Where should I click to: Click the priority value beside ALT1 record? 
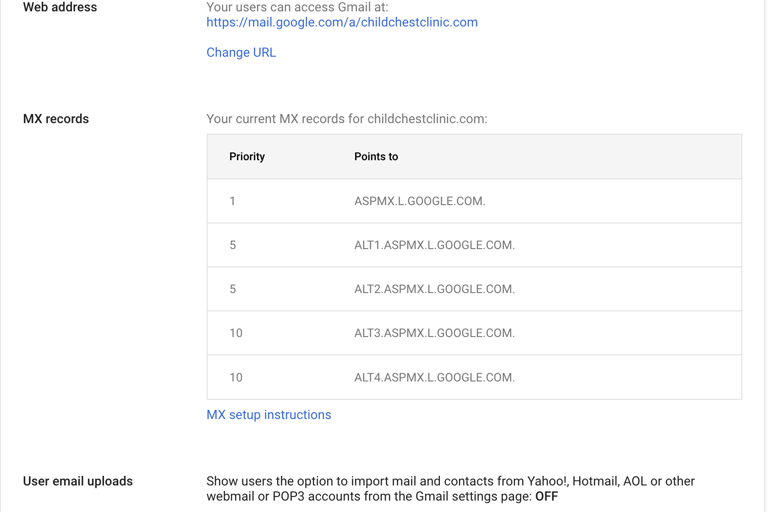click(x=233, y=245)
